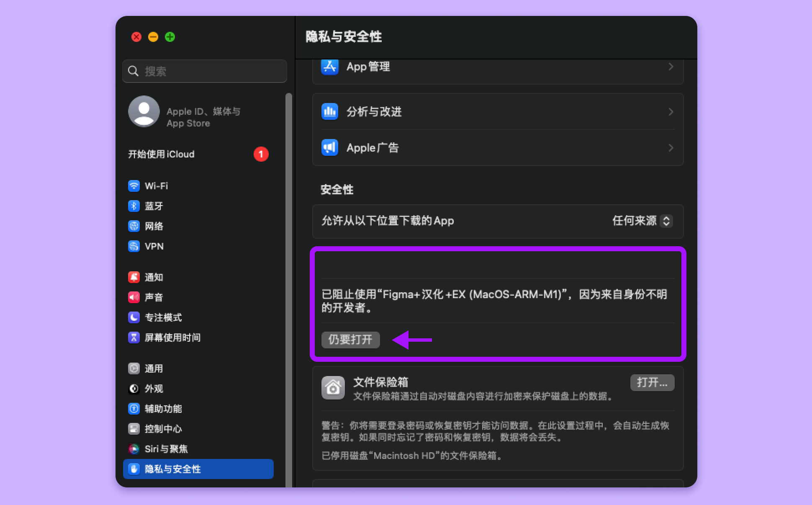This screenshot has height=505, width=812.
Task: Click the red iCloud notification badge
Action: click(x=261, y=154)
